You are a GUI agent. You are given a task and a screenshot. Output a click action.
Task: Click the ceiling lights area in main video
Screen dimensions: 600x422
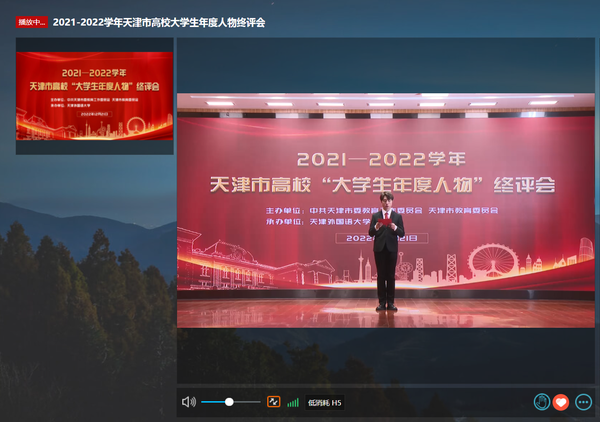coord(385,104)
